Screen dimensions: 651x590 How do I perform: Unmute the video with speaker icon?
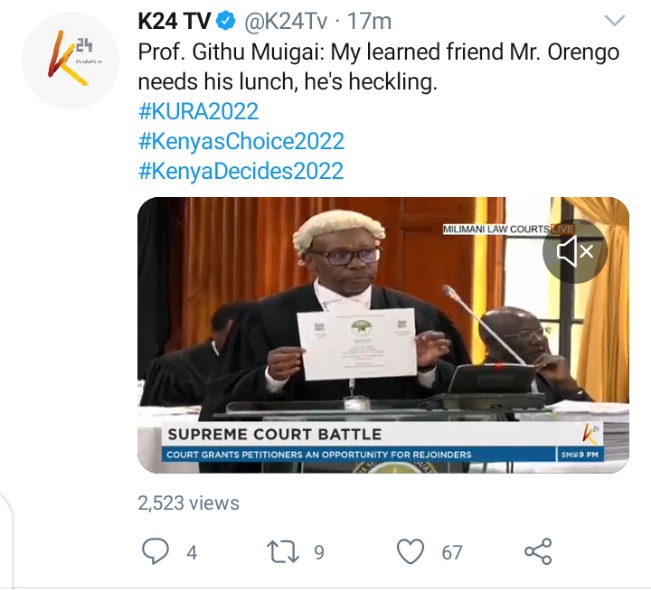[x=575, y=251]
